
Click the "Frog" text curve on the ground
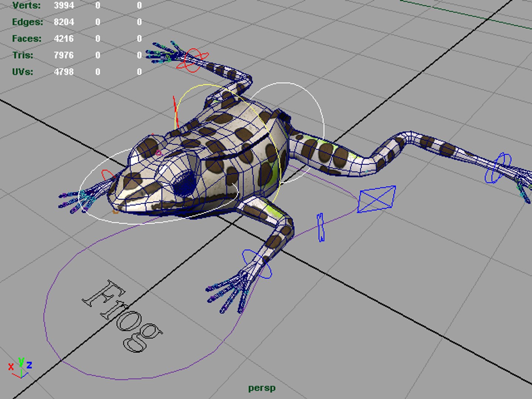[x=122, y=316]
